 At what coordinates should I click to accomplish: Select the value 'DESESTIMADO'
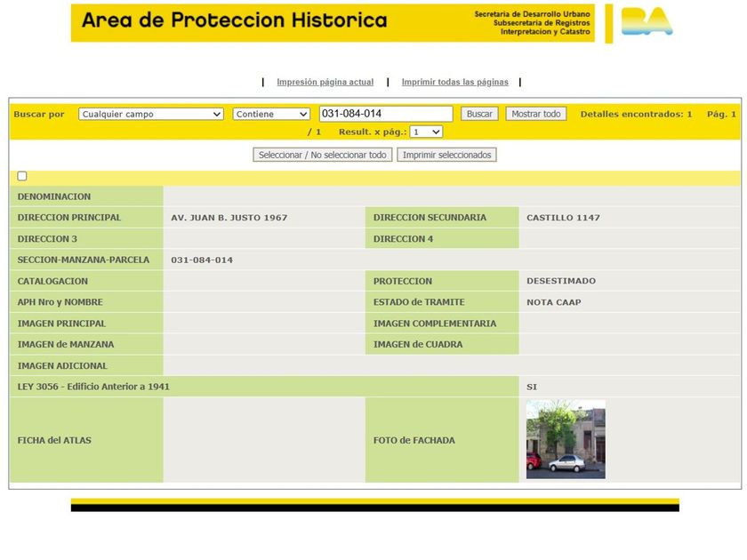[x=561, y=281]
